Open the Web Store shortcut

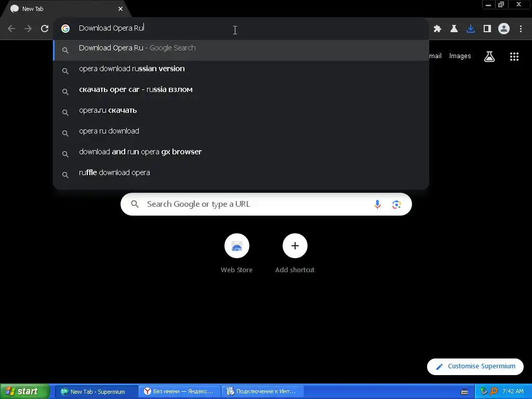pyautogui.click(x=236, y=253)
